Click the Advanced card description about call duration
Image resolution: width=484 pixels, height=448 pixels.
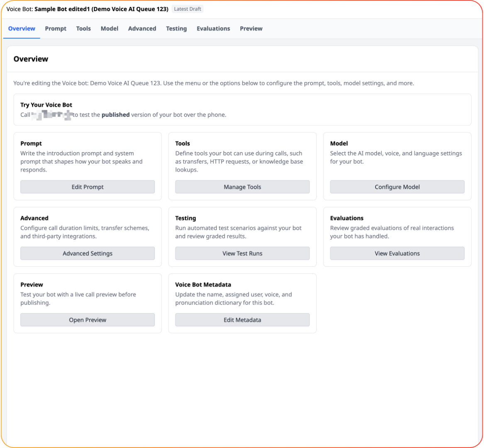pos(85,232)
